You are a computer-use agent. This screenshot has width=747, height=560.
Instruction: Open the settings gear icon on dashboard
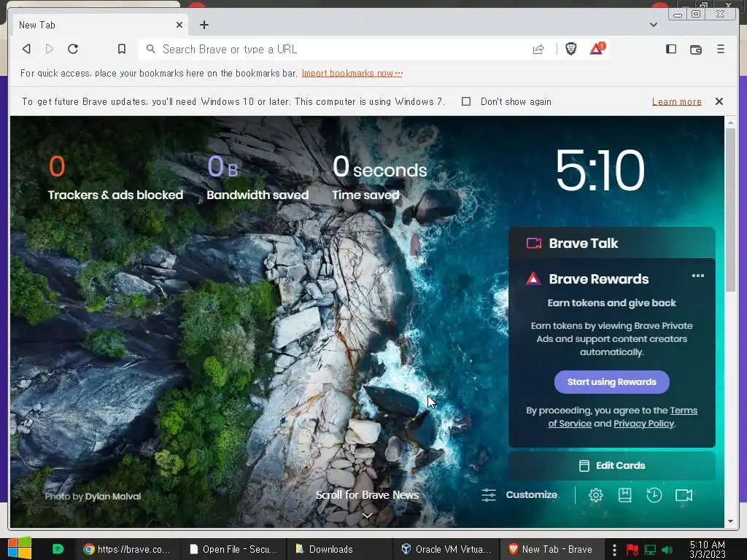595,495
